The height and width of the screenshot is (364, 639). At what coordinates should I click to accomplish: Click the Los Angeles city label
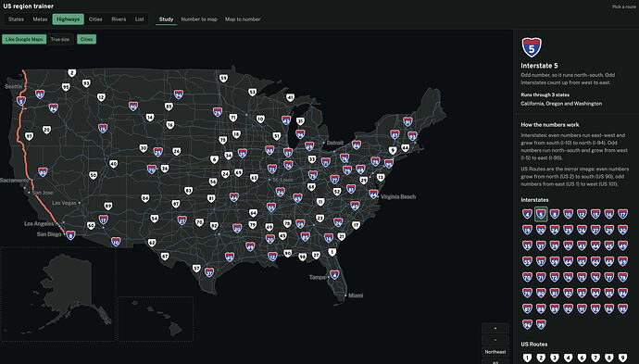click(x=39, y=223)
